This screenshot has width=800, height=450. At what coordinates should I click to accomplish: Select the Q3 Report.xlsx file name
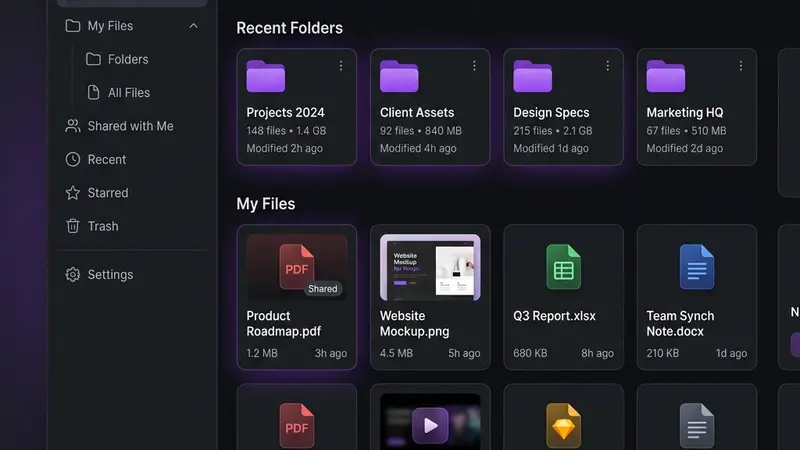tap(554, 316)
